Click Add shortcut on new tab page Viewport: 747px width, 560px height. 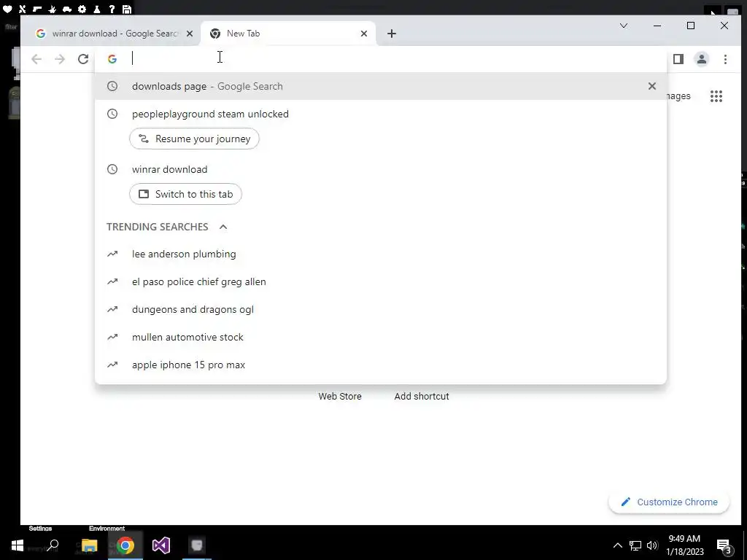click(x=422, y=396)
